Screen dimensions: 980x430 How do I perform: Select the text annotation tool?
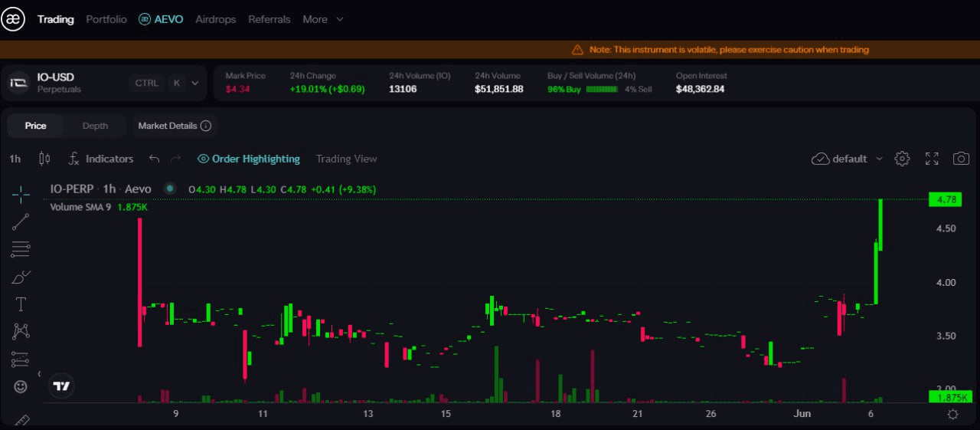pyautogui.click(x=21, y=304)
